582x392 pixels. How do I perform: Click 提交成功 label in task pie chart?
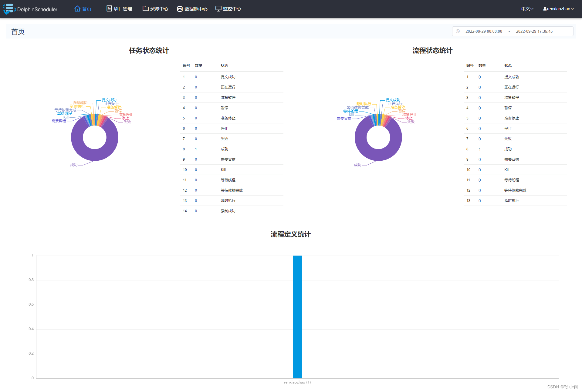[x=109, y=100]
